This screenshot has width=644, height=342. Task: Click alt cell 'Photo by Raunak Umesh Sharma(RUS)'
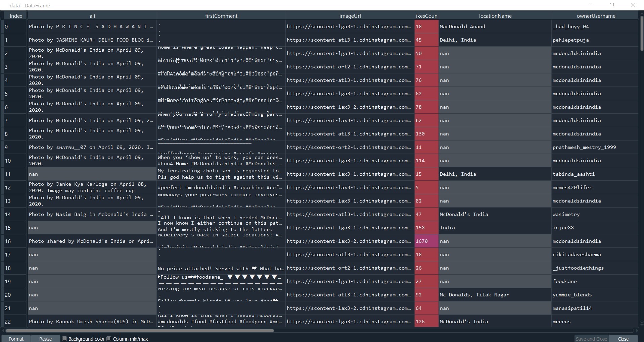(x=92, y=322)
